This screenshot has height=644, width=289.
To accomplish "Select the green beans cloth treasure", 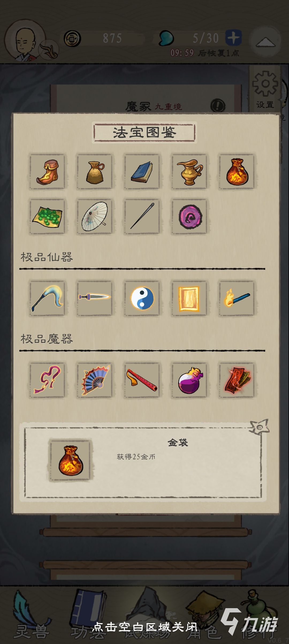I will click(47, 217).
